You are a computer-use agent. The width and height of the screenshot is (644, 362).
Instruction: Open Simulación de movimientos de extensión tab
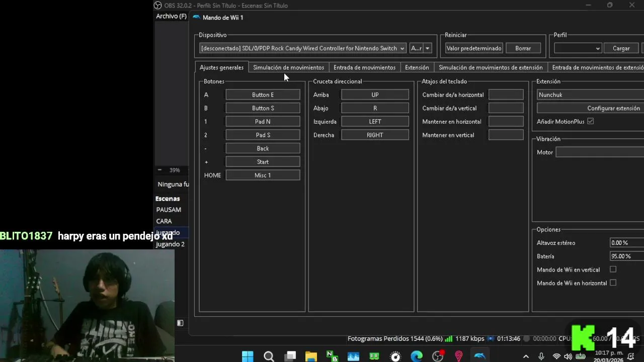pyautogui.click(x=491, y=67)
